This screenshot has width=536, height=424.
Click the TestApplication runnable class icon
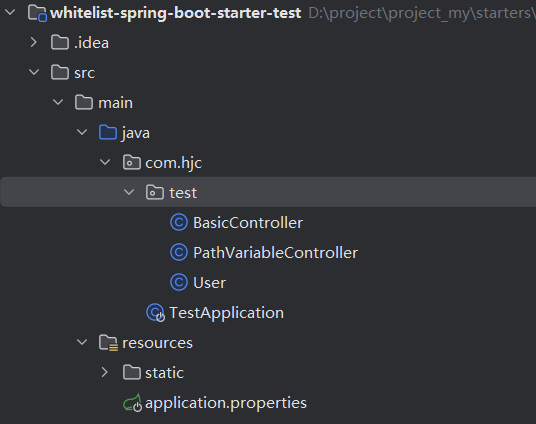(x=156, y=313)
